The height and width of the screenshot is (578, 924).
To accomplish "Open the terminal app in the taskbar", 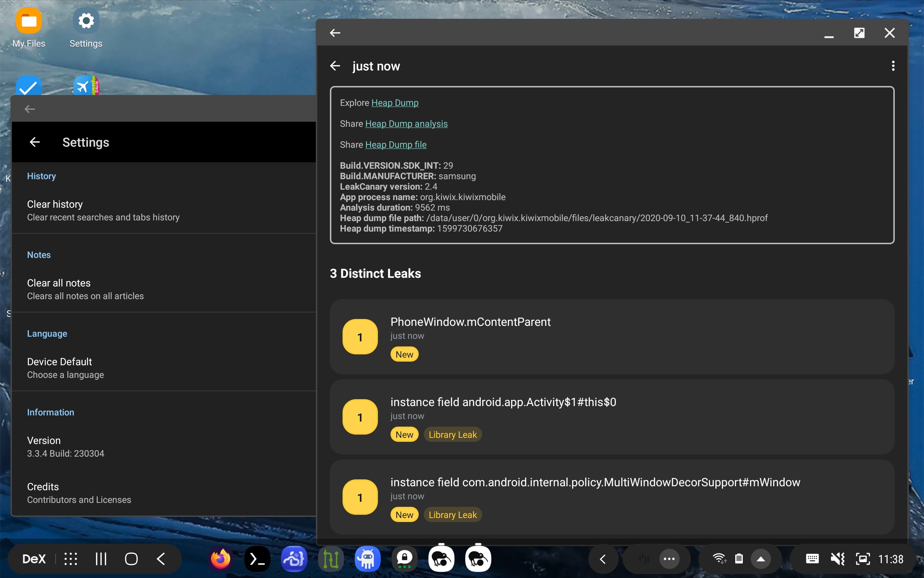I will point(257,559).
